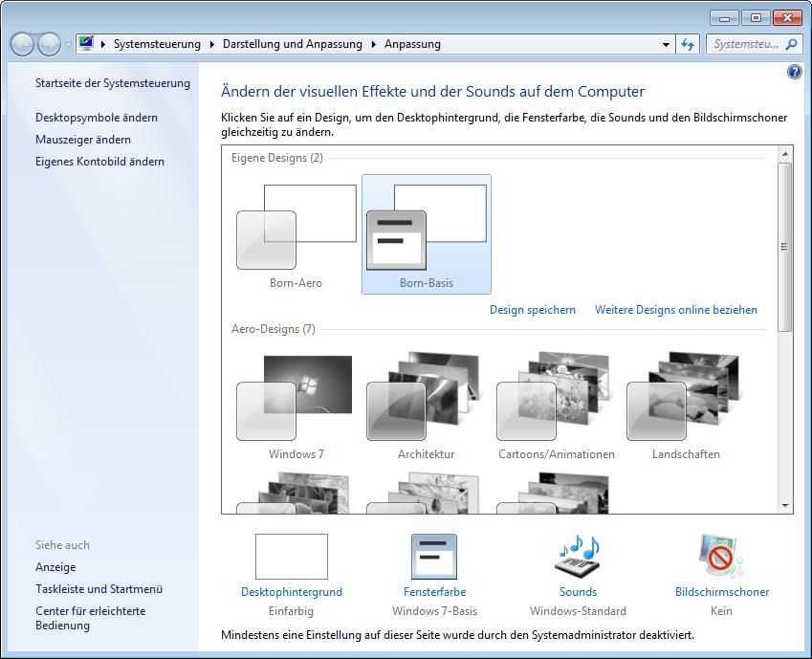Click the magnifier search icon
Screen dimensions: 812x659
pos(791,45)
